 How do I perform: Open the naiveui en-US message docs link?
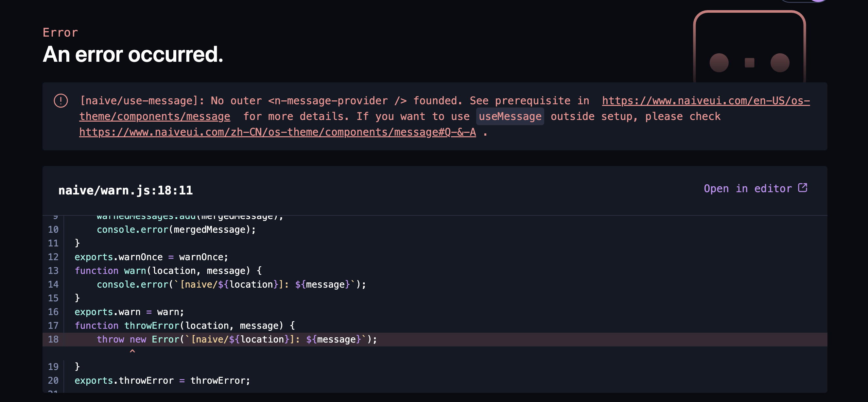click(x=705, y=101)
